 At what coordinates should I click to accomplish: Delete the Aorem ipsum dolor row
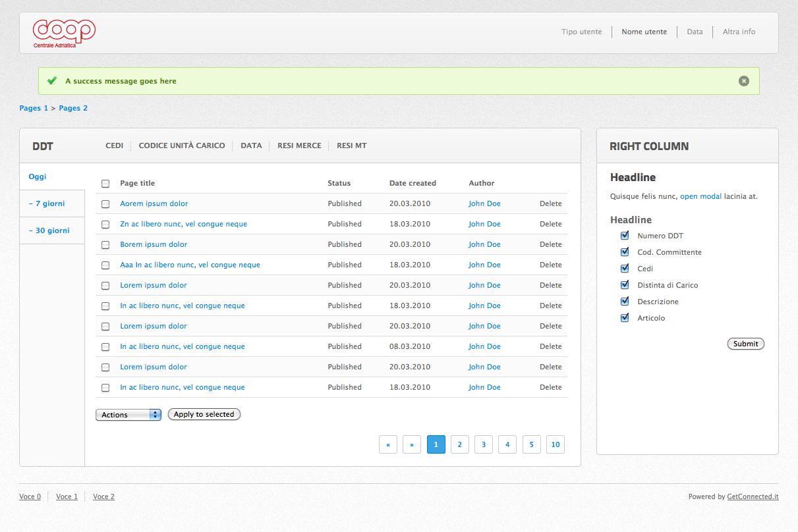pos(551,204)
